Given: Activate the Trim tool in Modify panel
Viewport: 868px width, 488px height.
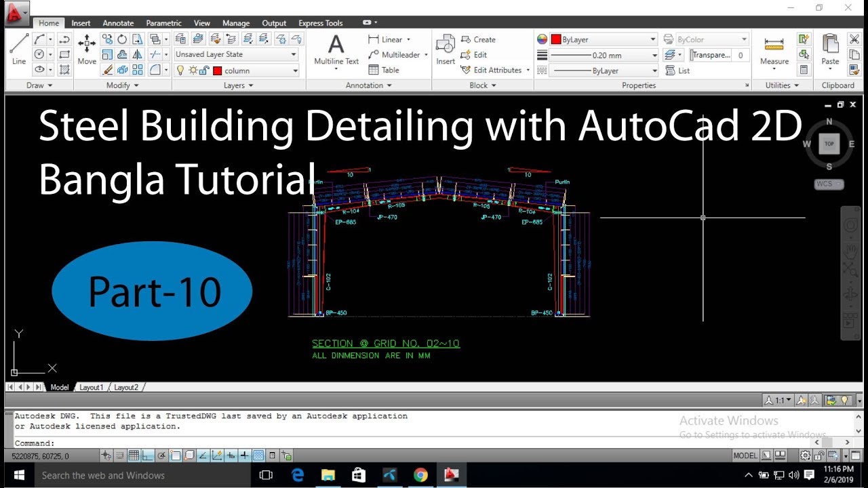Looking at the screenshot, I should [x=155, y=54].
